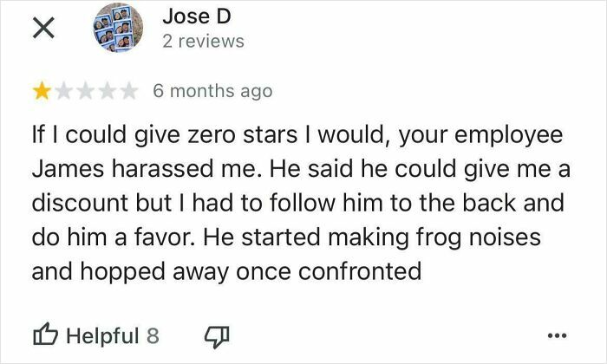This screenshot has width=607, height=364.
Task: Click the line mentioning frog noises
Action: pos(286,237)
